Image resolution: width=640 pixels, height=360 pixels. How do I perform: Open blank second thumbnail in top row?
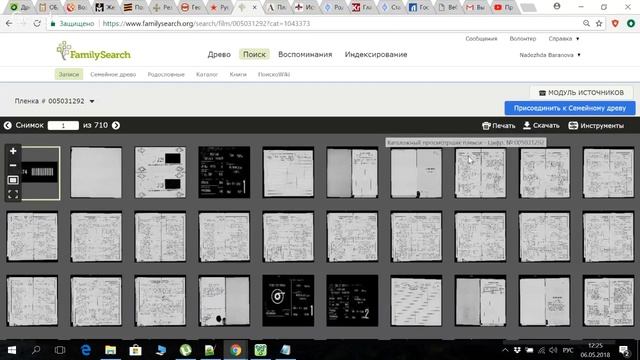pyautogui.click(x=96, y=173)
